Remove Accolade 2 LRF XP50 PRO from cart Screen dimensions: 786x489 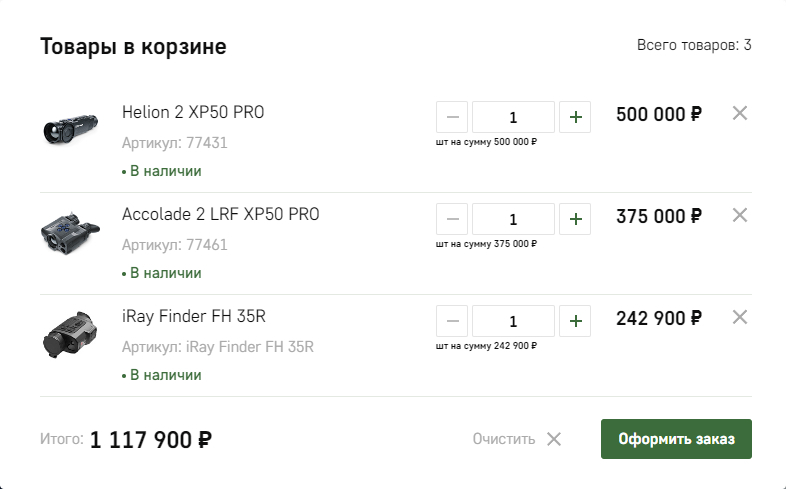tap(740, 215)
